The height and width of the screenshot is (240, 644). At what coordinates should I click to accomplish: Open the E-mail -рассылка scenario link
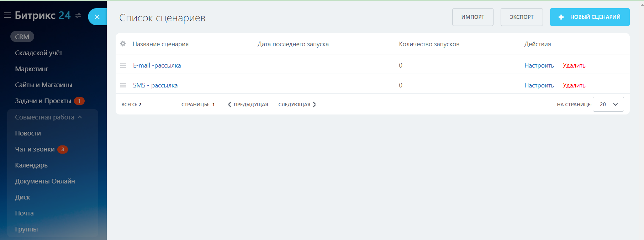click(157, 65)
